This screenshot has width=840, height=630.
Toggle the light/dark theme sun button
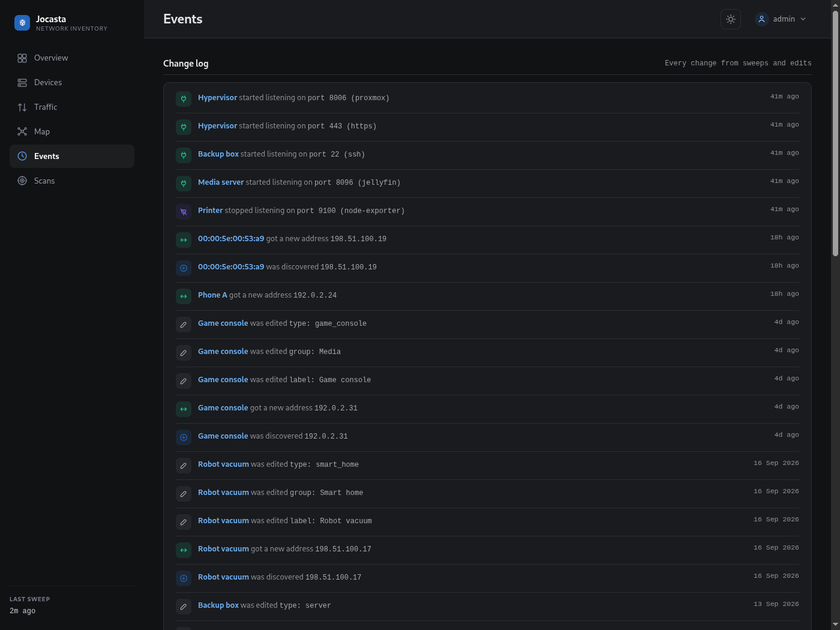point(731,19)
